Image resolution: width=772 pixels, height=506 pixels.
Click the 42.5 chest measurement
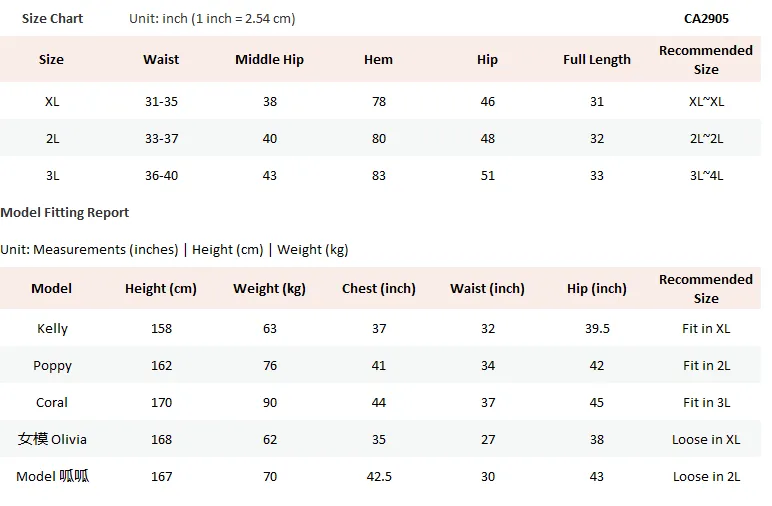(379, 476)
